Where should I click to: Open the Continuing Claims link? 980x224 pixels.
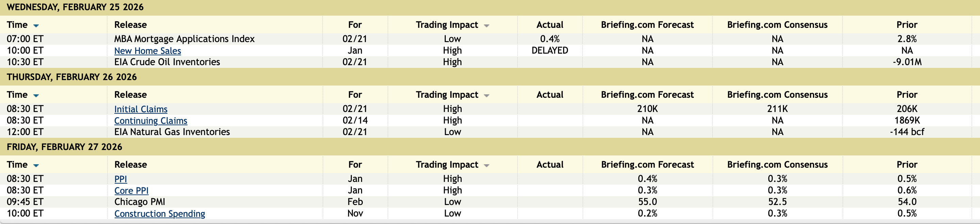point(150,121)
